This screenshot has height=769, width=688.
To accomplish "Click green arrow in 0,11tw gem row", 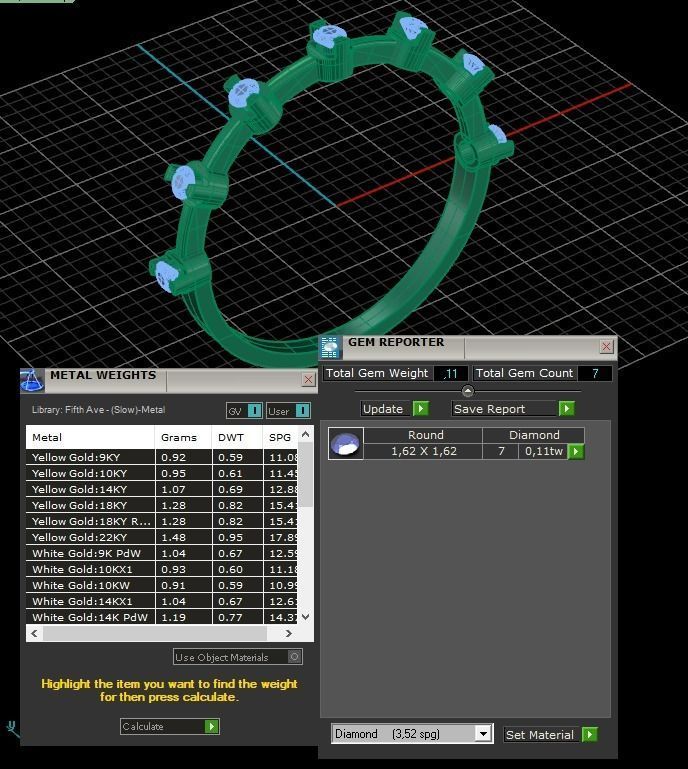I will pos(576,451).
